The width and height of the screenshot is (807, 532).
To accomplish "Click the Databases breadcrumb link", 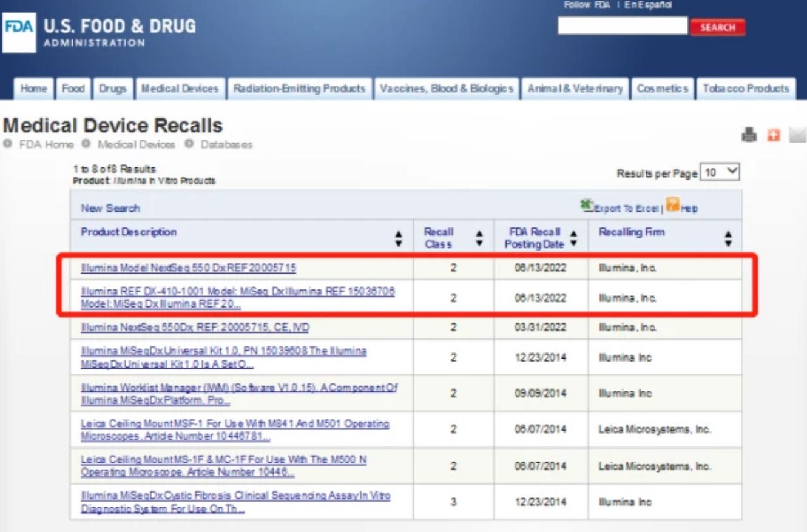I will (x=226, y=144).
